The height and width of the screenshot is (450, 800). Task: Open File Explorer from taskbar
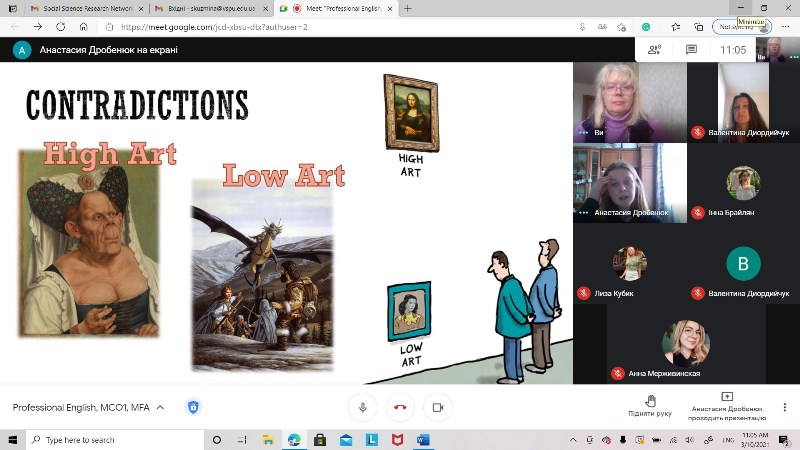coord(268,440)
